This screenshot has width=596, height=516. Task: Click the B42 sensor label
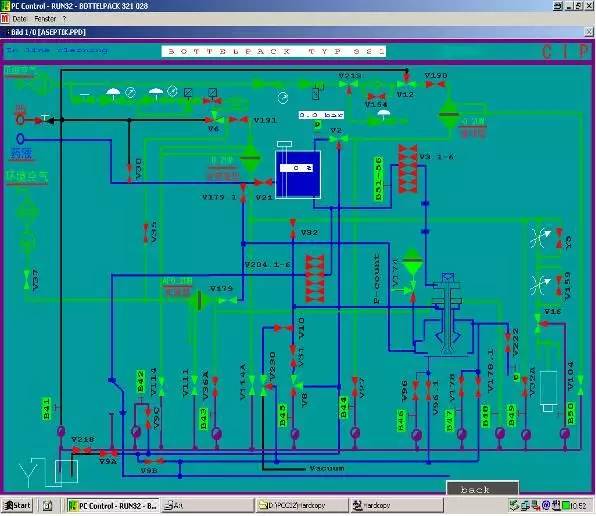pyautogui.click(x=140, y=382)
